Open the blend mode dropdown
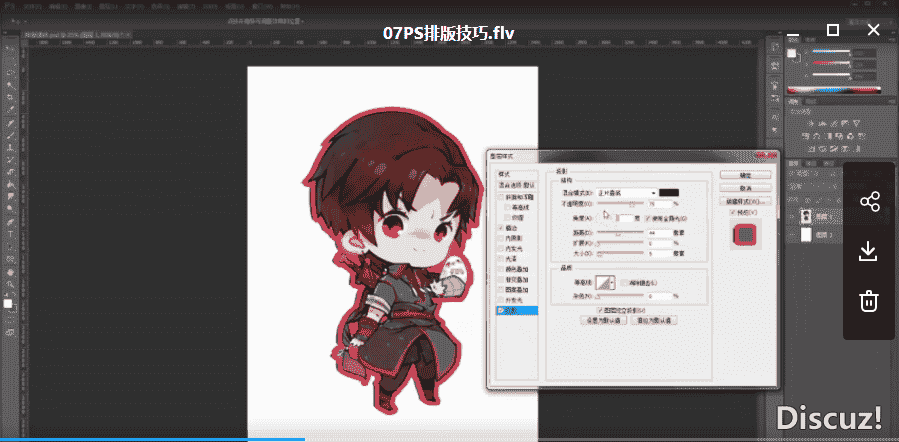Viewport: 899px width, 442px height. click(x=626, y=193)
